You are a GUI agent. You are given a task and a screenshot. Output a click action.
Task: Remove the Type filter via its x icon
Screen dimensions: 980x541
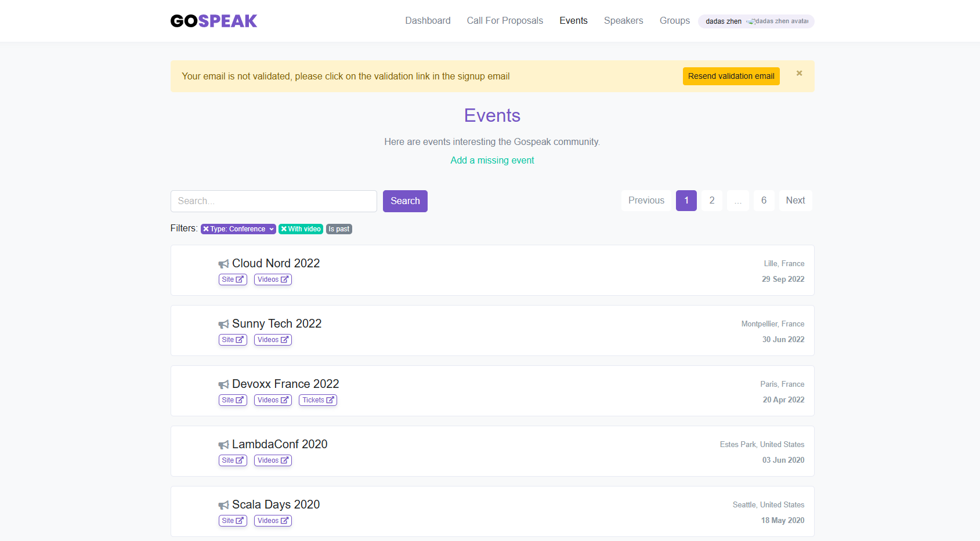tap(205, 229)
